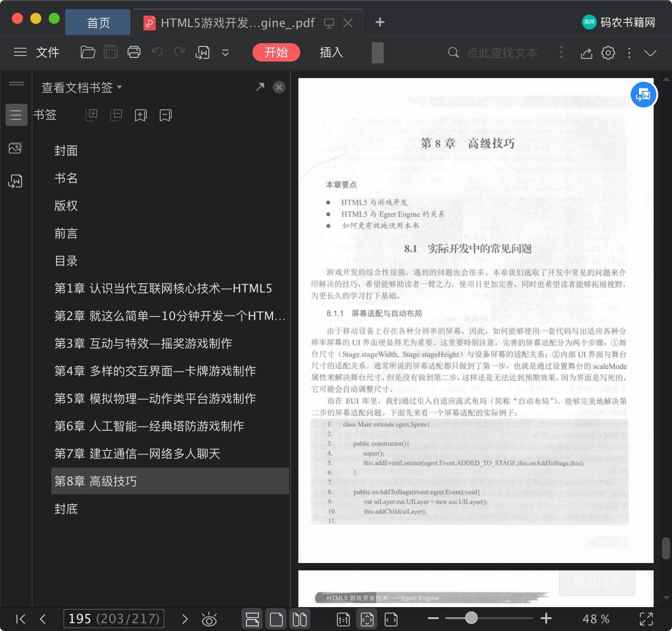Close the HTML5游戏开发 pdf tab
672x631 pixels.
tap(348, 23)
